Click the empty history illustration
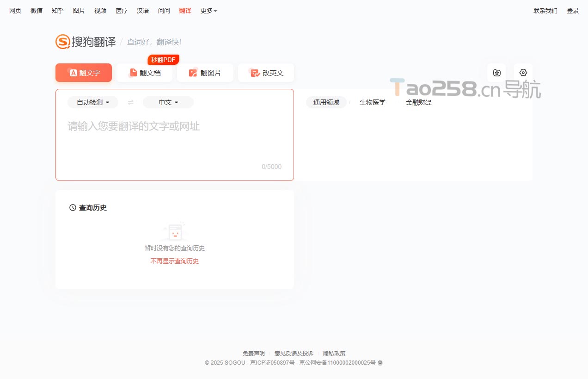 click(x=174, y=231)
